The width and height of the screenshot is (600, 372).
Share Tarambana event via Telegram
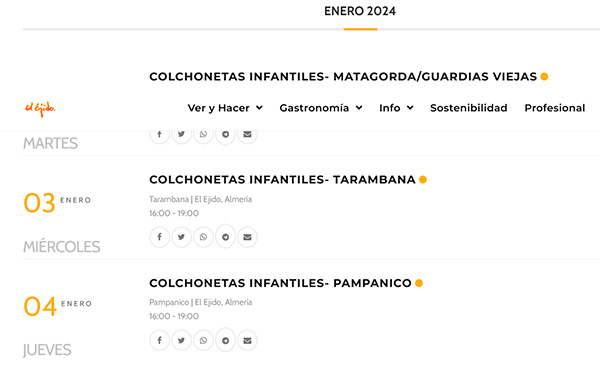coord(225,237)
